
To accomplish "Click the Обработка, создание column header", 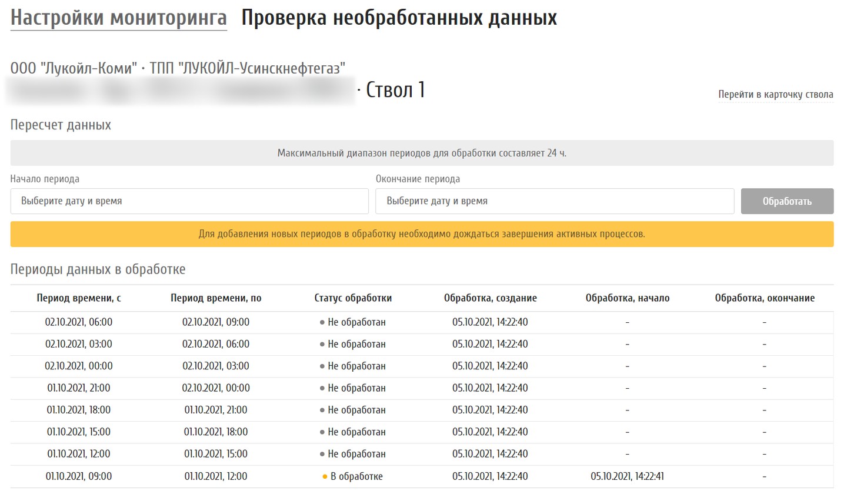I will click(490, 298).
